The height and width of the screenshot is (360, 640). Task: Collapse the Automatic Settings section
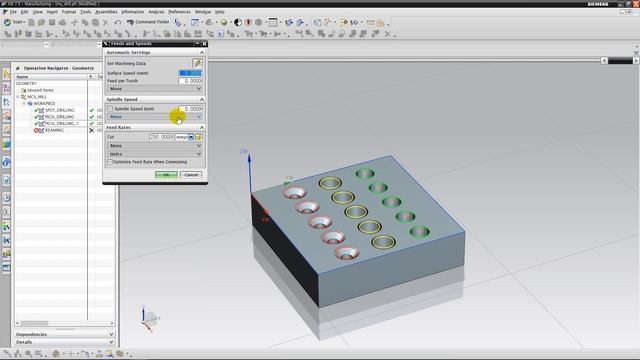pos(202,53)
